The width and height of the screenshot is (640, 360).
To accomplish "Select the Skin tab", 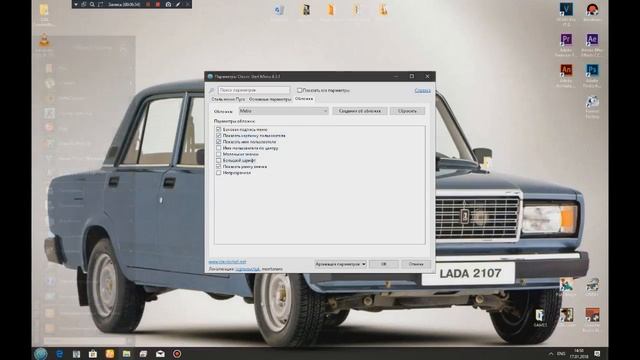I will (x=304, y=99).
